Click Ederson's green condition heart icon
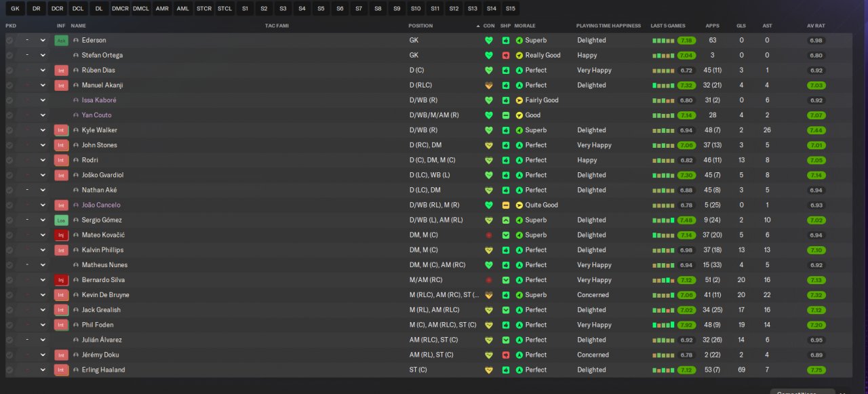The width and height of the screenshot is (868, 394). pyautogui.click(x=488, y=40)
